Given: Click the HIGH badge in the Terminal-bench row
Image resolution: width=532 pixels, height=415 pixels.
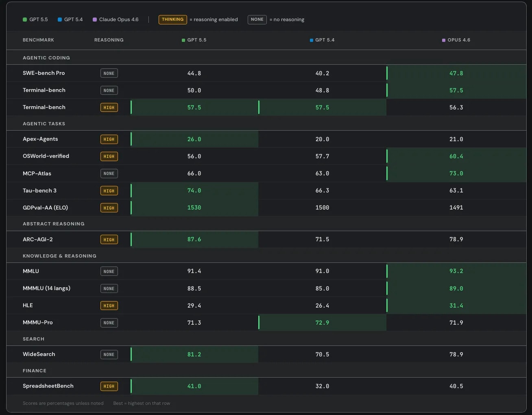Looking at the screenshot, I should [x=109, y=107].
